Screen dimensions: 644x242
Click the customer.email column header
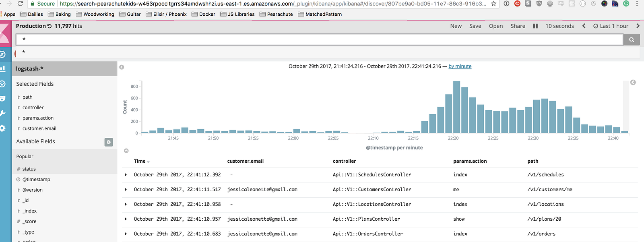pos(246,161)
